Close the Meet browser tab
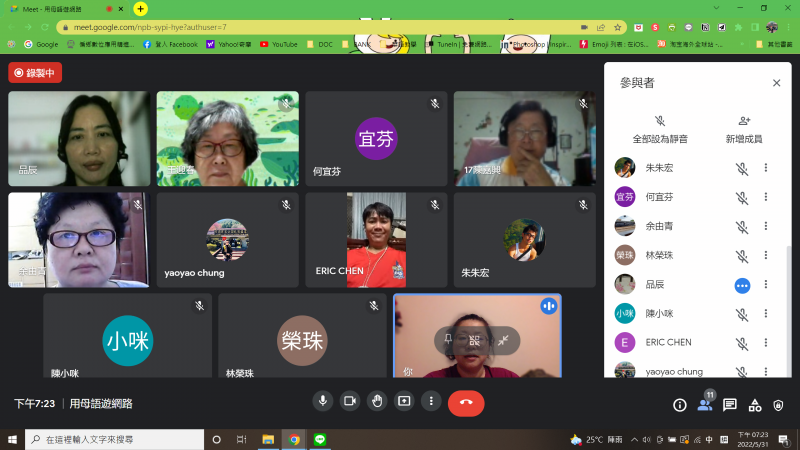This screenshot has height=450, width=800. click(121, 9)
